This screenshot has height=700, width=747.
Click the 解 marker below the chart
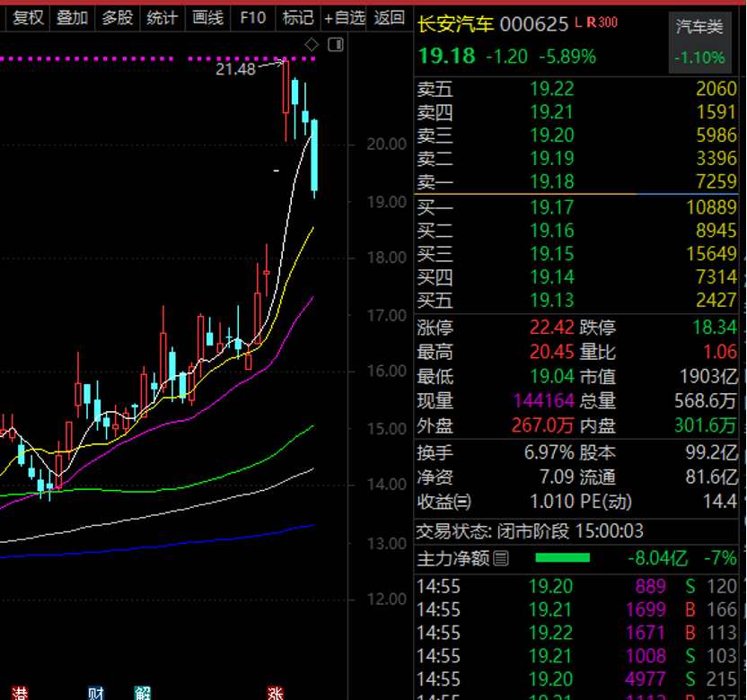(142, 693)
